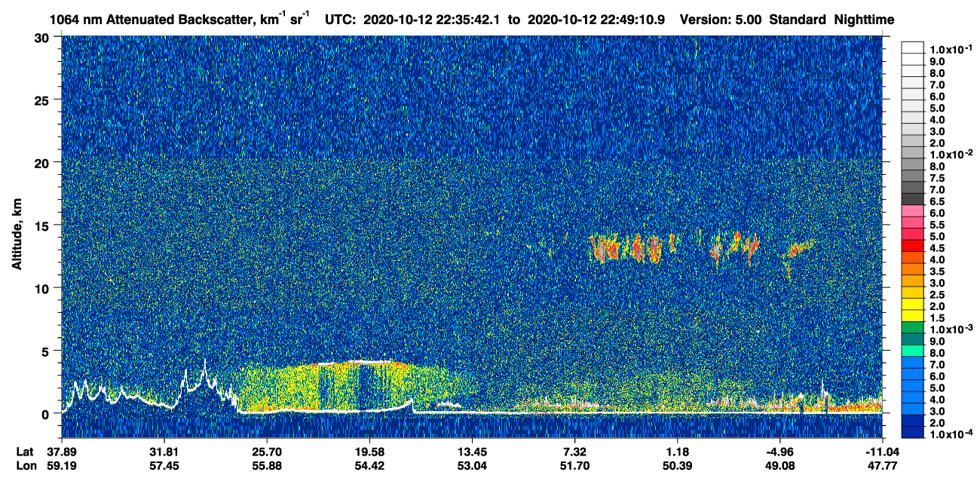
Task: Click the 'Lat' row label
Action: pos(25,452)
